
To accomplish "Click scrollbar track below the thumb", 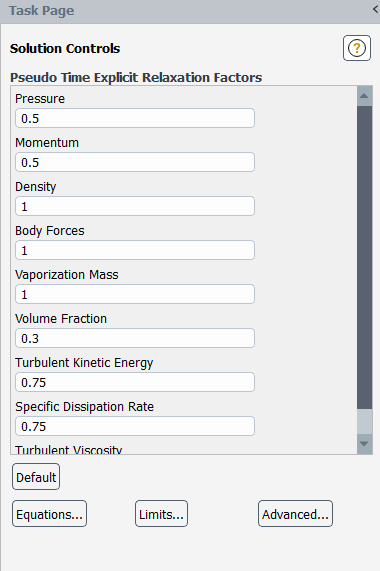I will [x=364, y=421].
